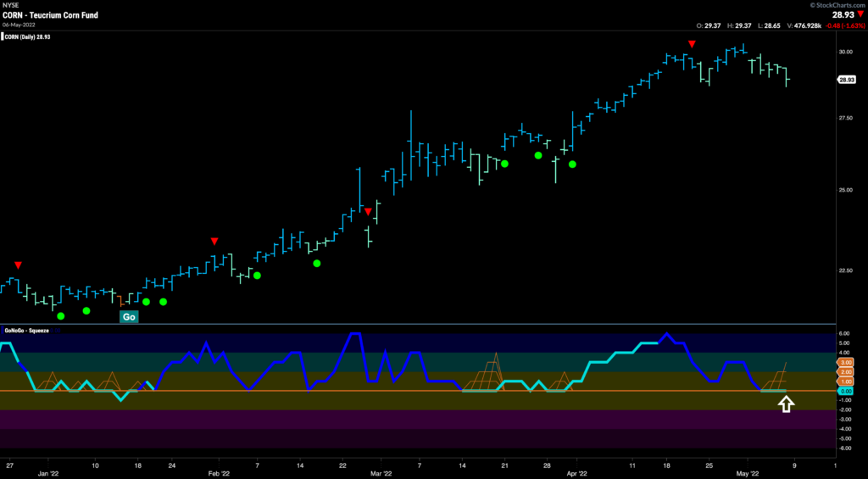Click the '30.00' price axis label

845,52
